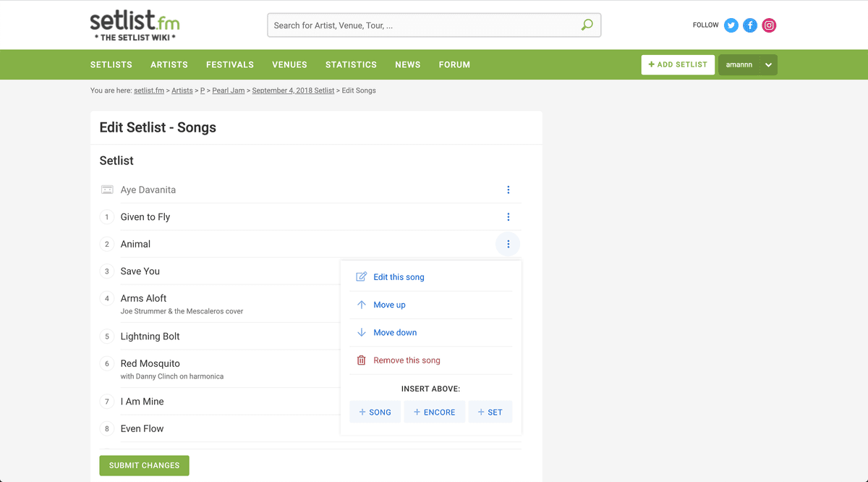The width and height of the screenshot is (868, 482).
Task: Click the Submit Changes button
Action: [x=144, y=465]
